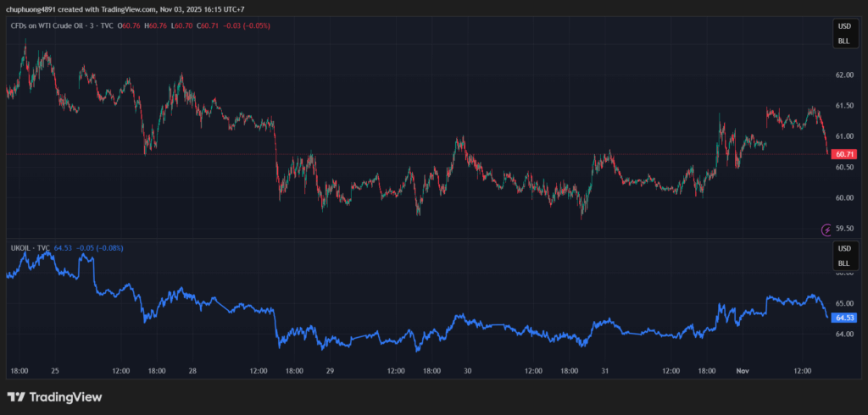Click the red 60.71 current price tag
Screen dimensions: 868x415
tap(843, 154)
